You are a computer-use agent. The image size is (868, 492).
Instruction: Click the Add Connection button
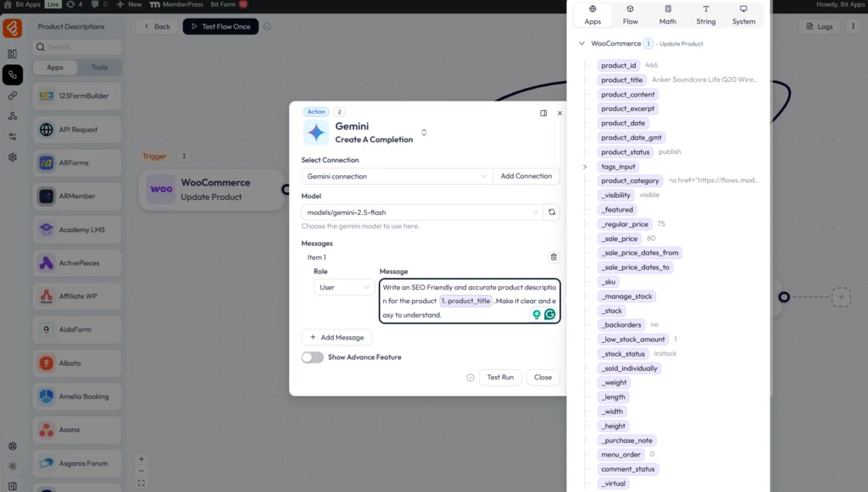526,176
